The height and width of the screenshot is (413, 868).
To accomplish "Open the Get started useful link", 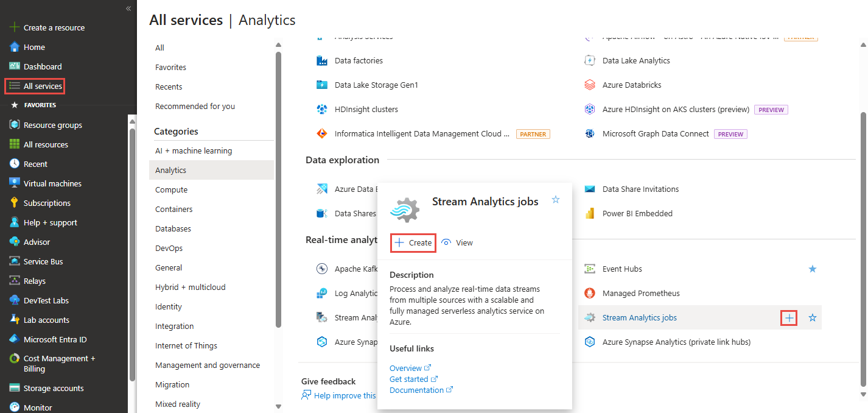I will 413,379.
